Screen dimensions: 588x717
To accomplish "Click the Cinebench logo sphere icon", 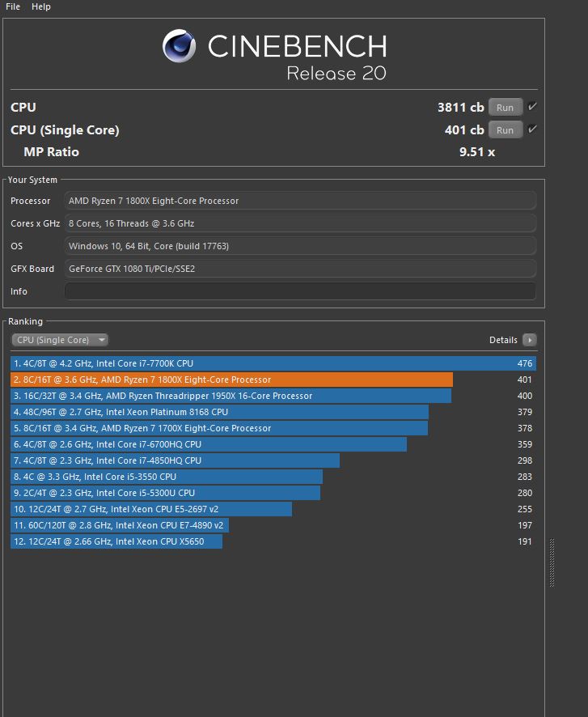I will coord(179,46).
